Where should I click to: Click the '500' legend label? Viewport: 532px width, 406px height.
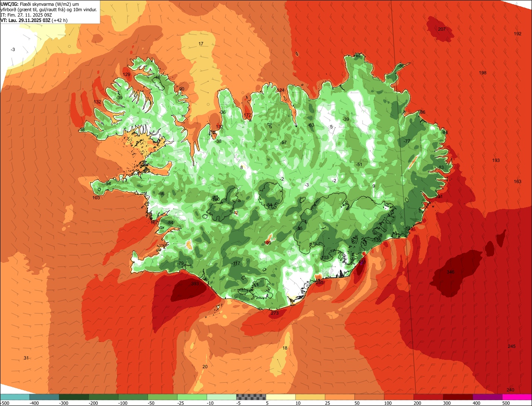pos(506,403)
